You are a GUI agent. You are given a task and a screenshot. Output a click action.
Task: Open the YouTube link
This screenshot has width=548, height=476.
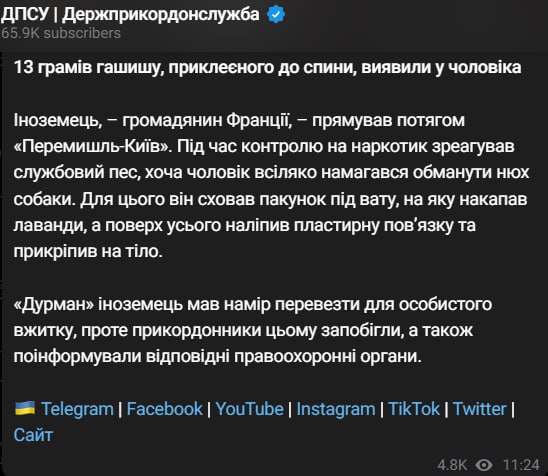[250, 409]
